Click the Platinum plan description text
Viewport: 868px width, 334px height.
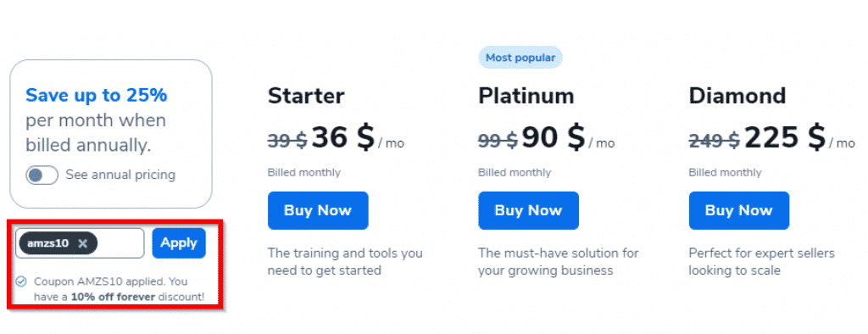coord(559,262)
